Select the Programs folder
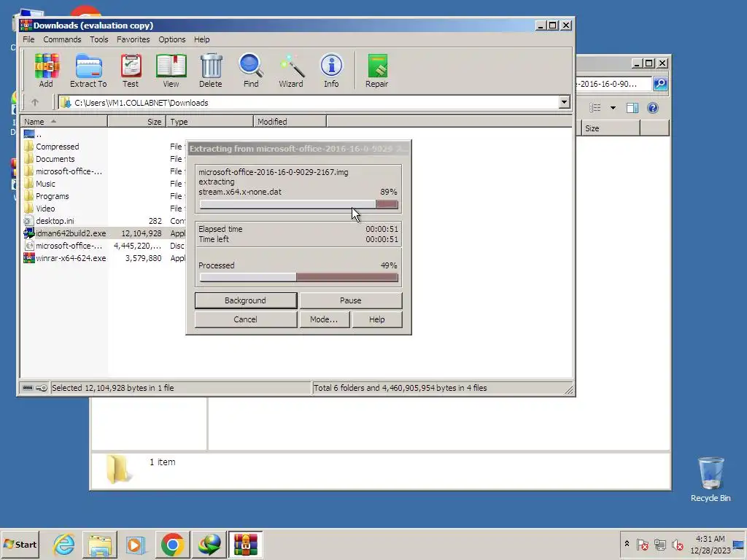The image size is (747, 560). pos(46,196)
